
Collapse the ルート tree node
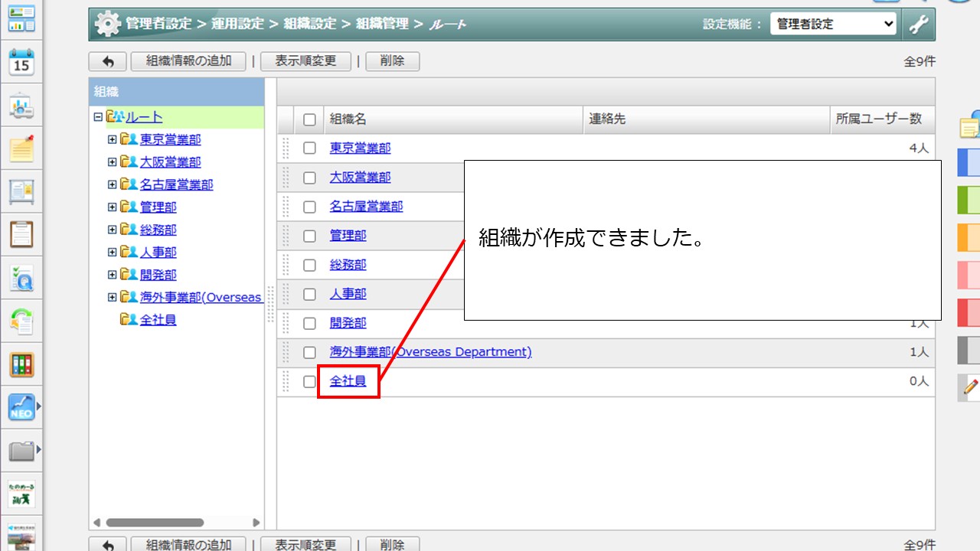click(x=97, y=117)
